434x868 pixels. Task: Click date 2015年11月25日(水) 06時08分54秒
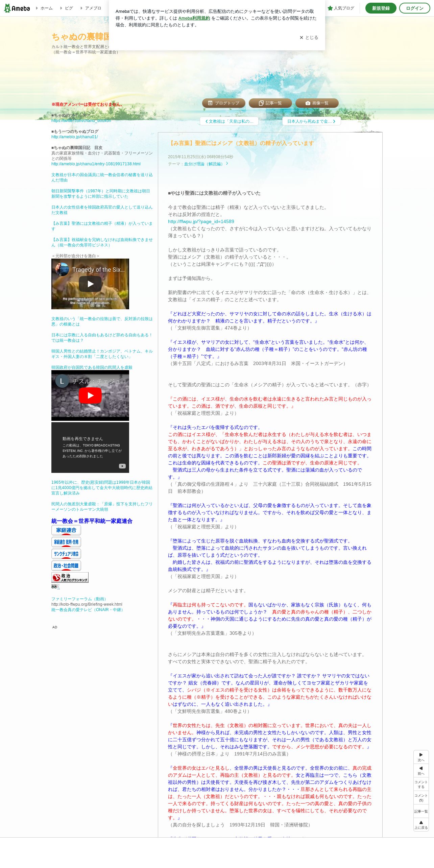click(x=200, y=157)
